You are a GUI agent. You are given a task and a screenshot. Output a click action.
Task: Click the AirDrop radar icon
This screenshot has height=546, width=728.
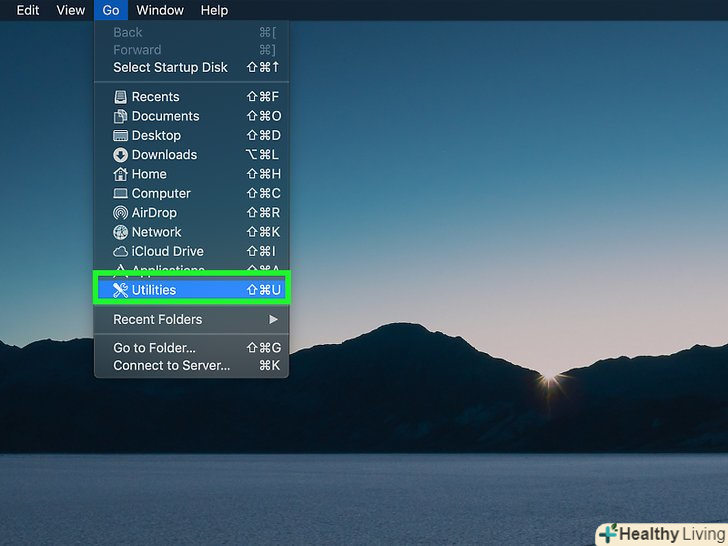point(120,213)
